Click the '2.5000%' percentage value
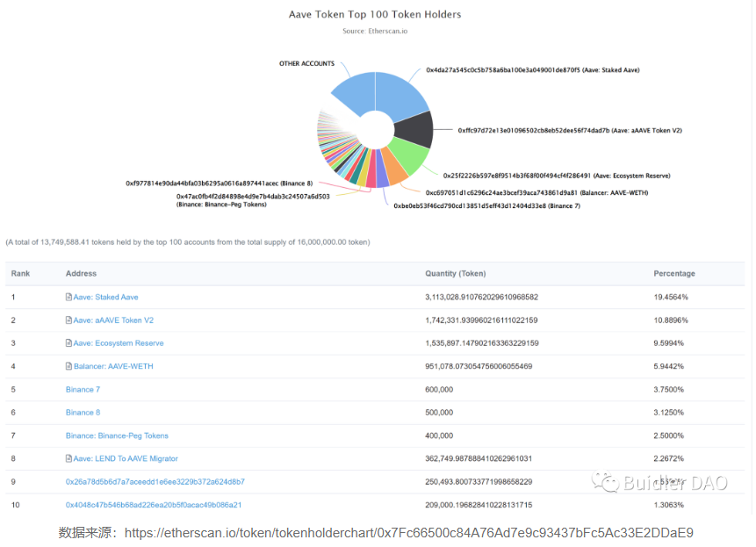Viewport: 756px width, 547px height. pos(669,435)
